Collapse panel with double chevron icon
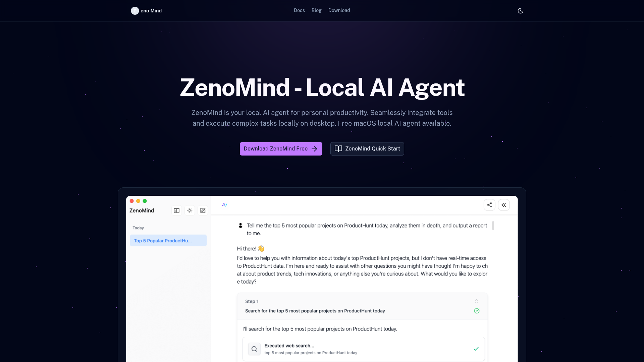The image size is (644, 362). coord(504,205)
